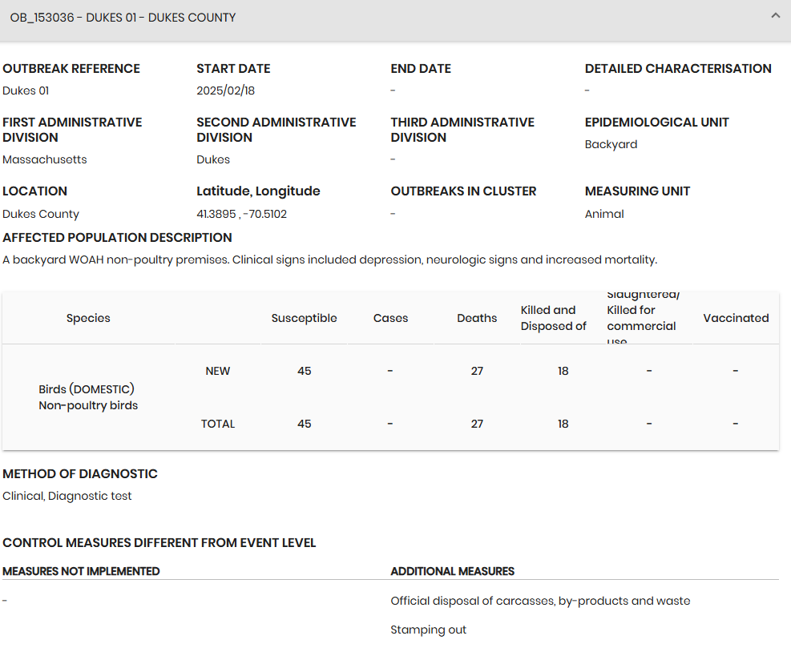Viewport: 791px width, 672px height.
Task: Click Official disposal of carcasses measure
Action: (x=539, y=601)
